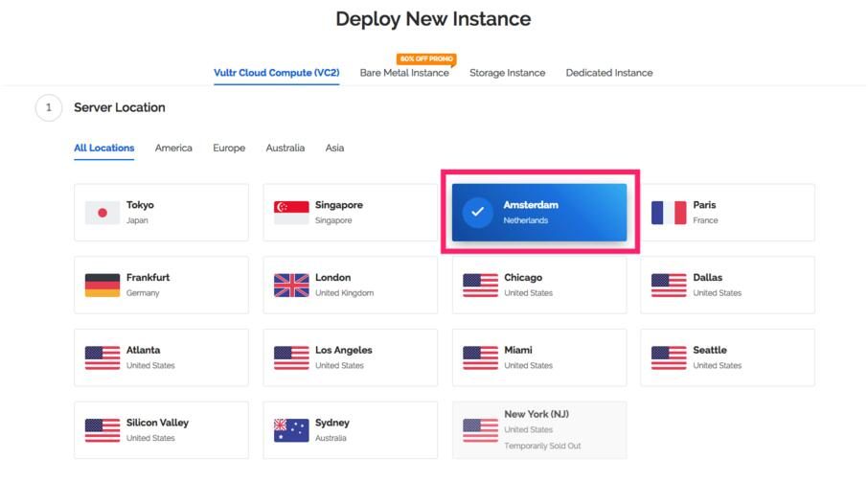This screenshot has height=482, width=868.
Task: Select Dallas as server location
Action: [x=727, y=285]
